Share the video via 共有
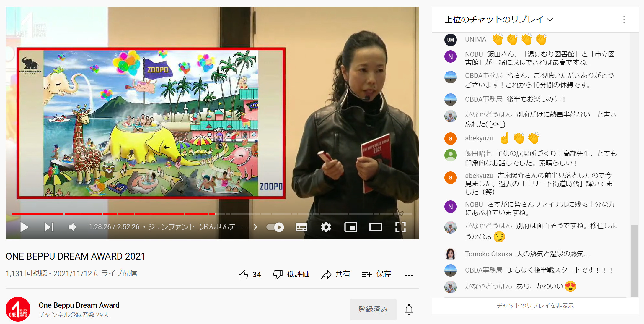 (x=336, y=275)
